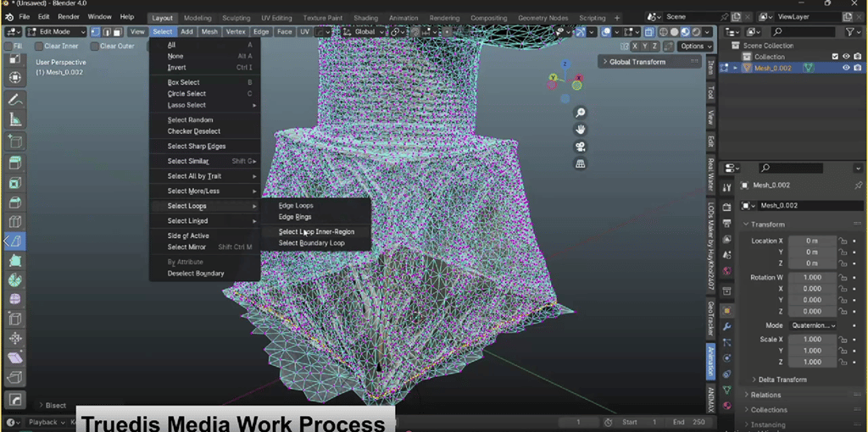Switch perspective/orthographic with the grid gizmo
Image resolution: width=868 pixels, height=432 pixels.
581,163
